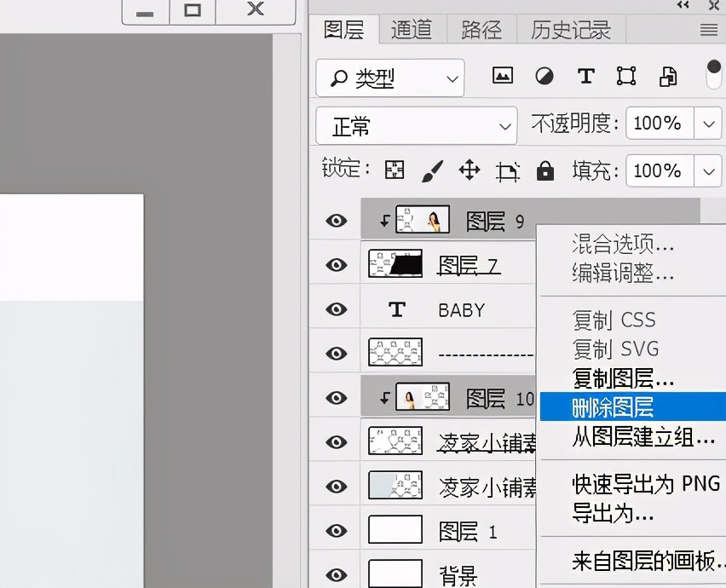This screenshot has height=588, width=726.
Task: Hide the BABY text layer
Action: pyautogui.click(x=336, y=309)
